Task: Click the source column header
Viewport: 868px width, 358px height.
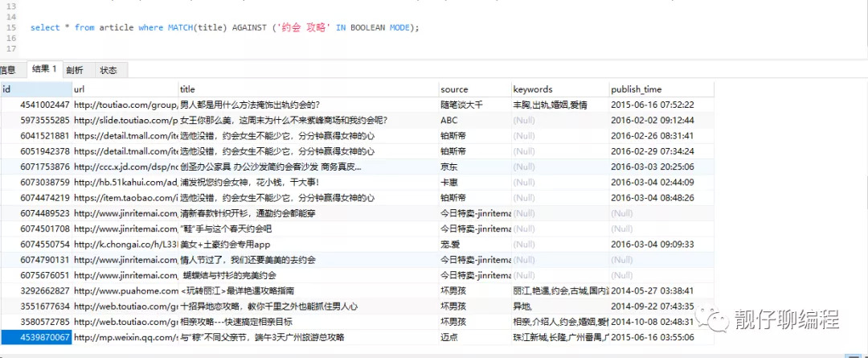Action: 473,88
